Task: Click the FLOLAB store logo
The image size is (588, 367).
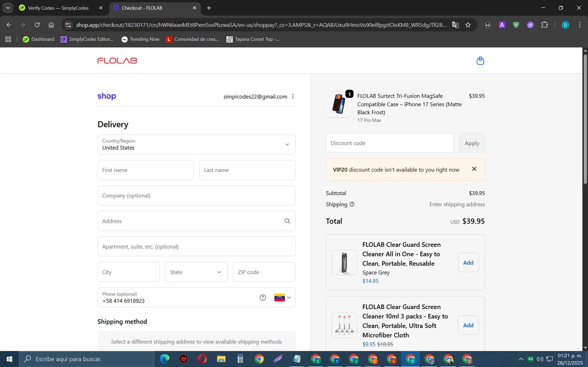Action: (x=117, y=61)
